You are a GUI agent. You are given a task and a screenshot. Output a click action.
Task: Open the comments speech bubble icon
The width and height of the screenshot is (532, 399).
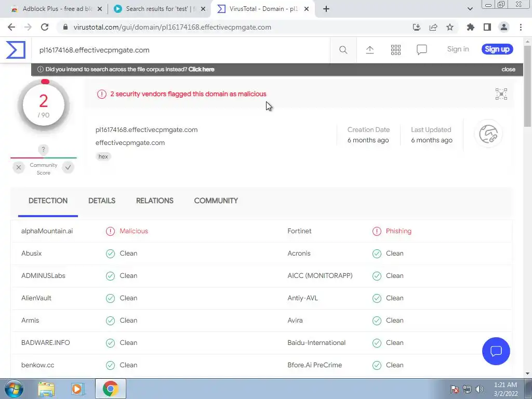(421, 50)
